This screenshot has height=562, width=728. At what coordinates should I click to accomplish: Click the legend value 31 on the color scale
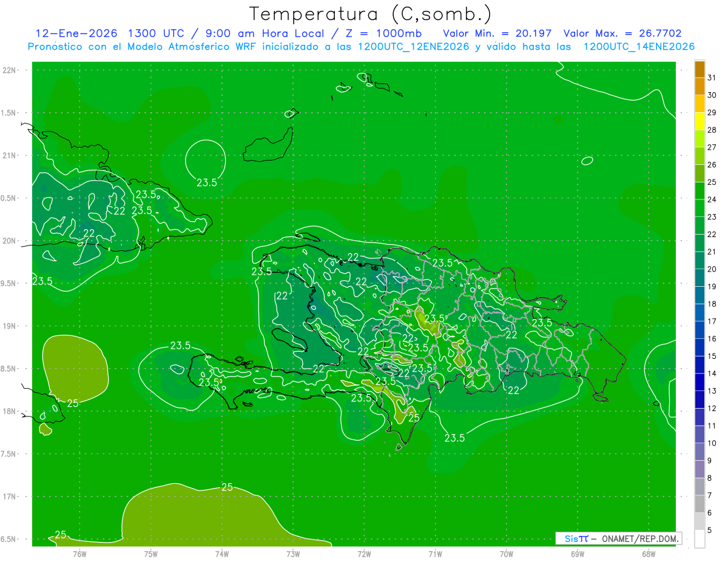pyautogui.click(x=712, y=78)
